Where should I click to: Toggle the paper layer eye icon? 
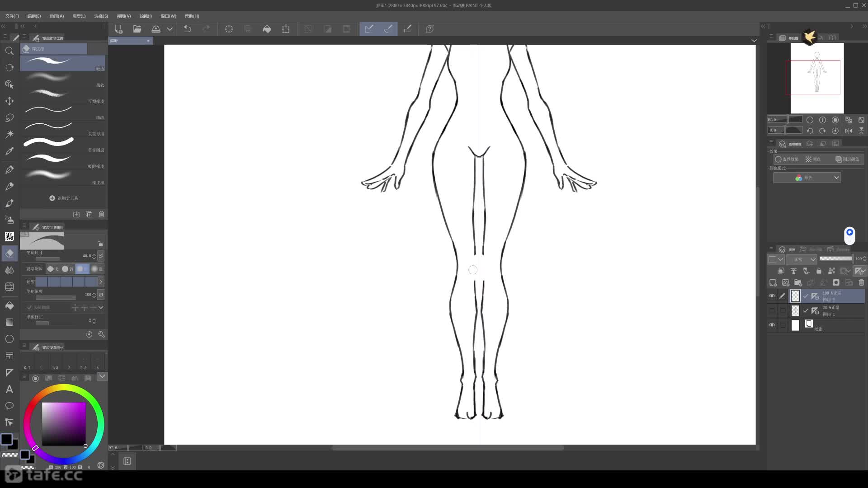pos(772,325)
